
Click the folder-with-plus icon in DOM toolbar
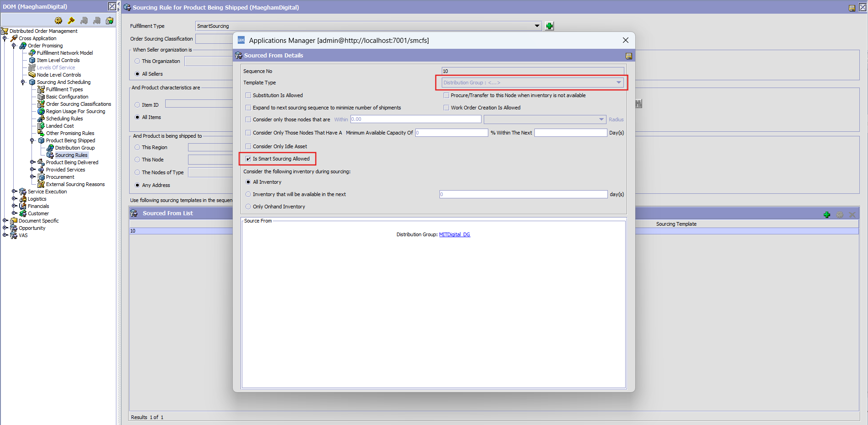click(x=110, y=21)
